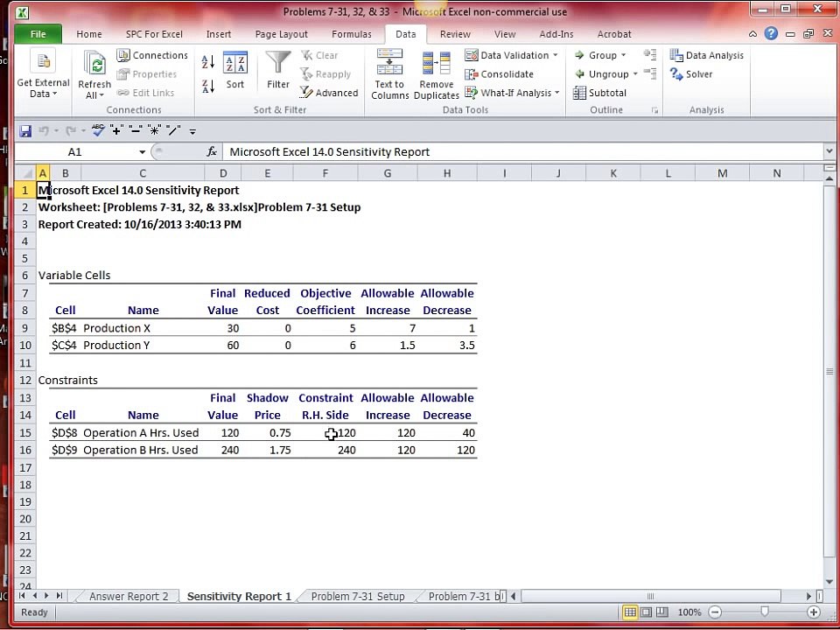Image resolution: width=840 pixels, height=630 pixels.
Task: Click Subtotal in Outline group
Action: pos(599,93)
